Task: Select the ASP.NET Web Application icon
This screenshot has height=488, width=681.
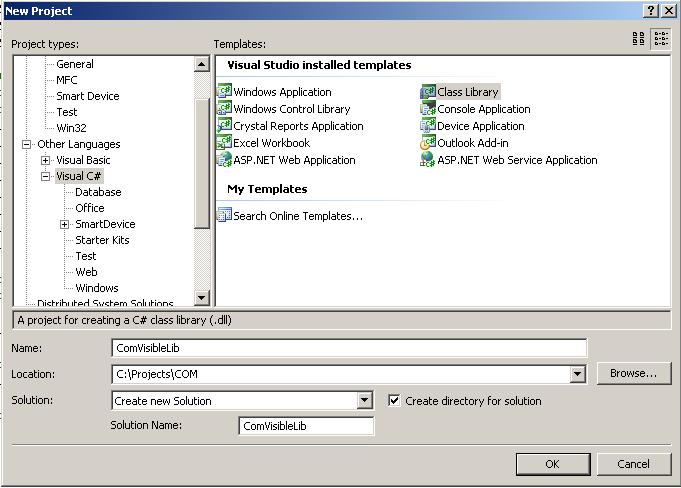Action: [x=224, y=159]
